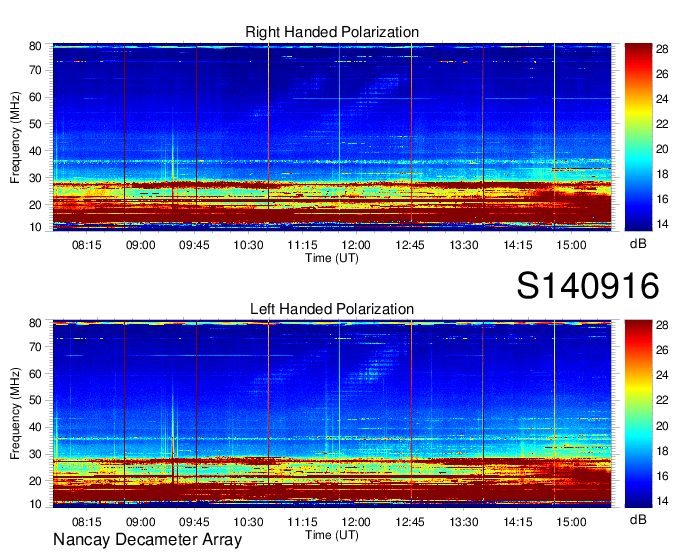Viewport: 680px width, 552px height.
Task: Click the dB unit under upper colorbar
Action: (638, 243)
